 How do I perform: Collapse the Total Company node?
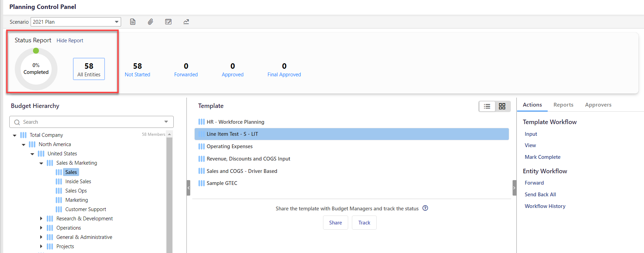point(14,135)
